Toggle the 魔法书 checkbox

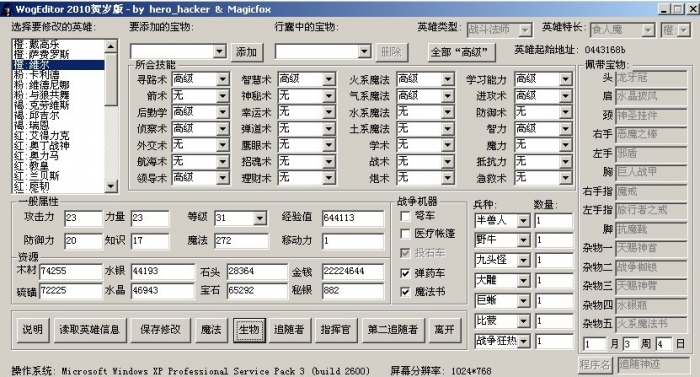(x=405, y=292)
